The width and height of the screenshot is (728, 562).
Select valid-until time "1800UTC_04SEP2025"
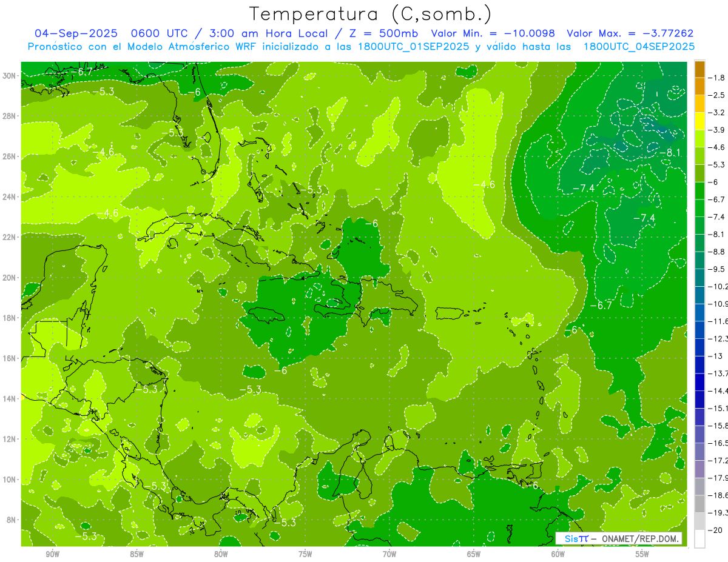pos(639,47)
